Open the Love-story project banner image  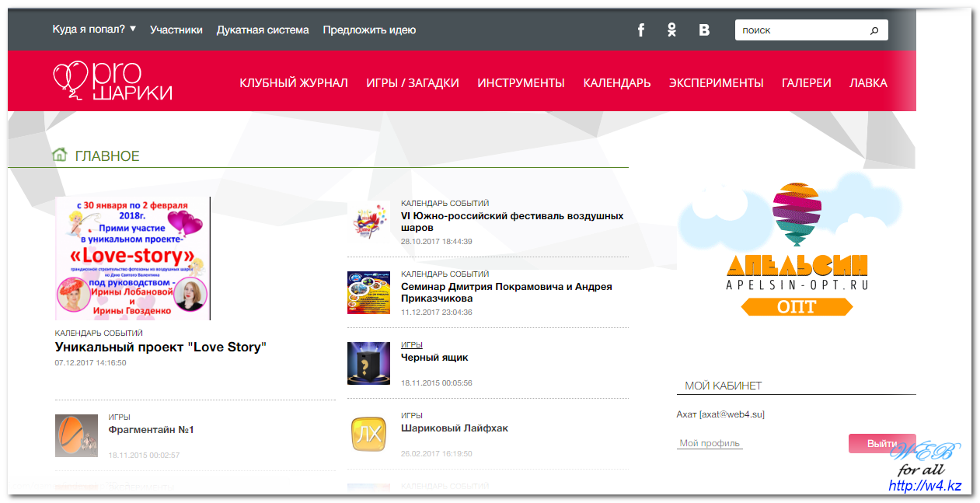[x=133, y=258]
